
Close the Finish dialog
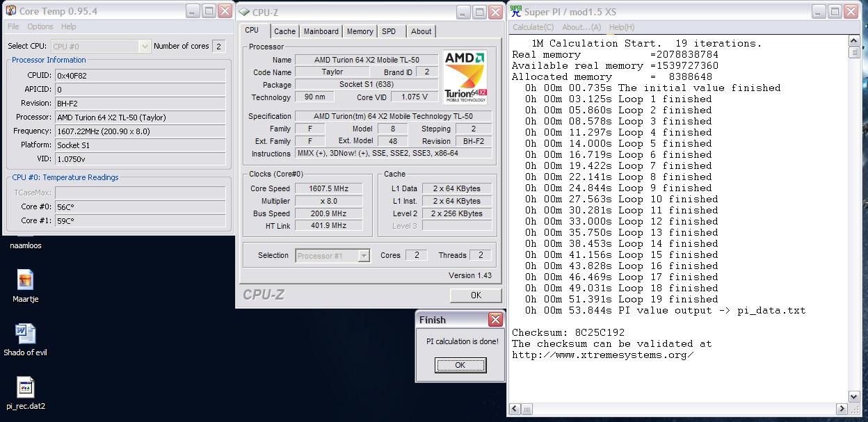click(495, 320)
